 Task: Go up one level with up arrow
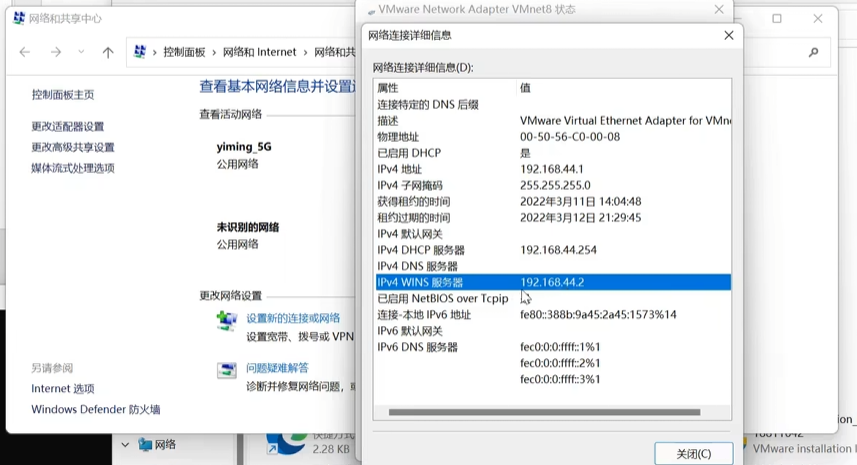point(108,52)
